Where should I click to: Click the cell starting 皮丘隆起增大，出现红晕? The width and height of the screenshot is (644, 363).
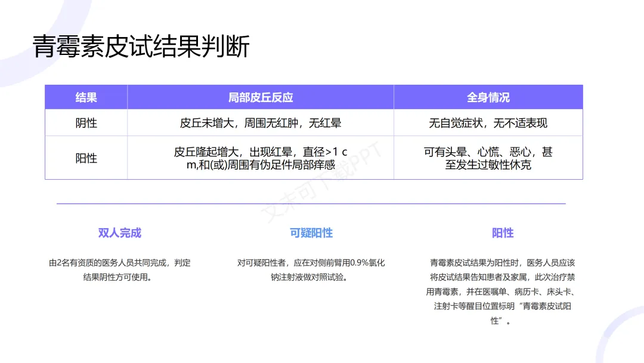(261, 158)
